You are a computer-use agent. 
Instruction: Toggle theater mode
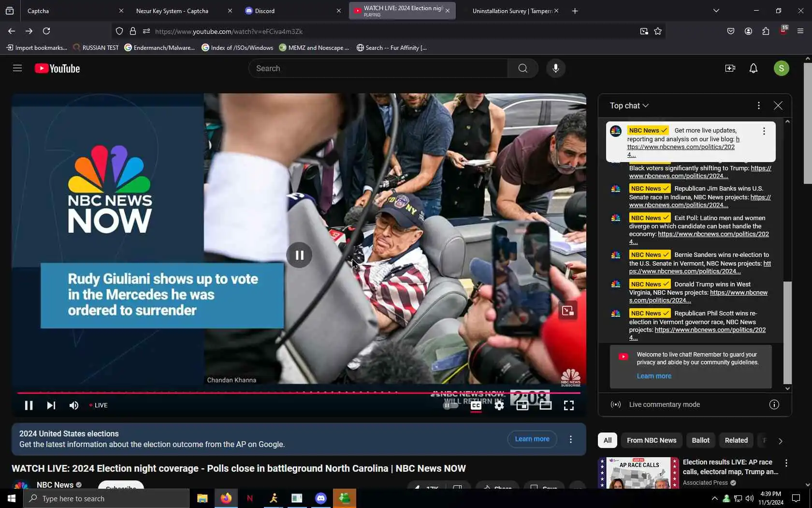tap(546, 405)
